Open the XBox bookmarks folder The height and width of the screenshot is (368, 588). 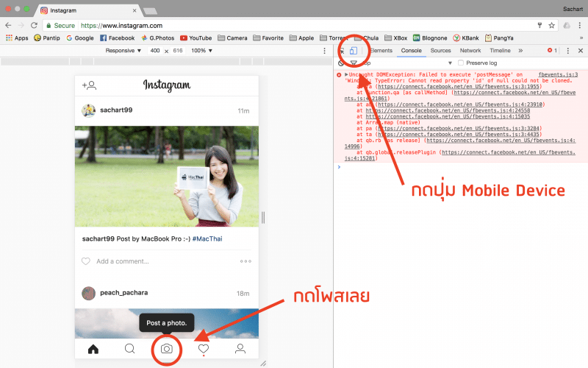(396, 38)
